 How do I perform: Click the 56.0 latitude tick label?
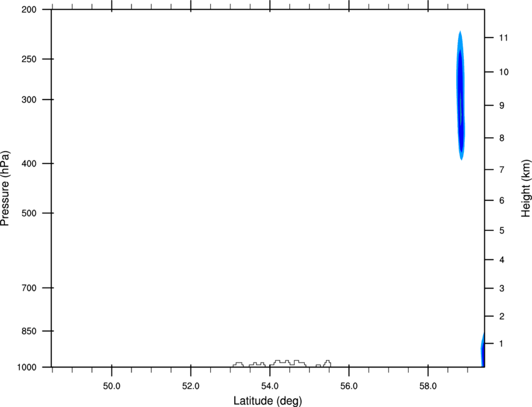tap(349, 386)
